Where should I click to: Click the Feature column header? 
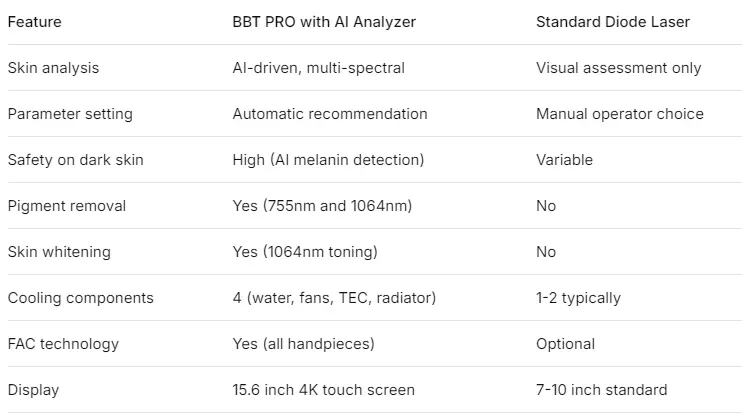(35, 22)
